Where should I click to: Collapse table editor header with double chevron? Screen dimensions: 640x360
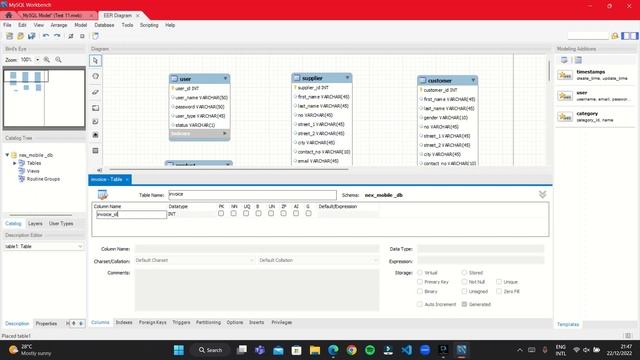pos(542,195)
